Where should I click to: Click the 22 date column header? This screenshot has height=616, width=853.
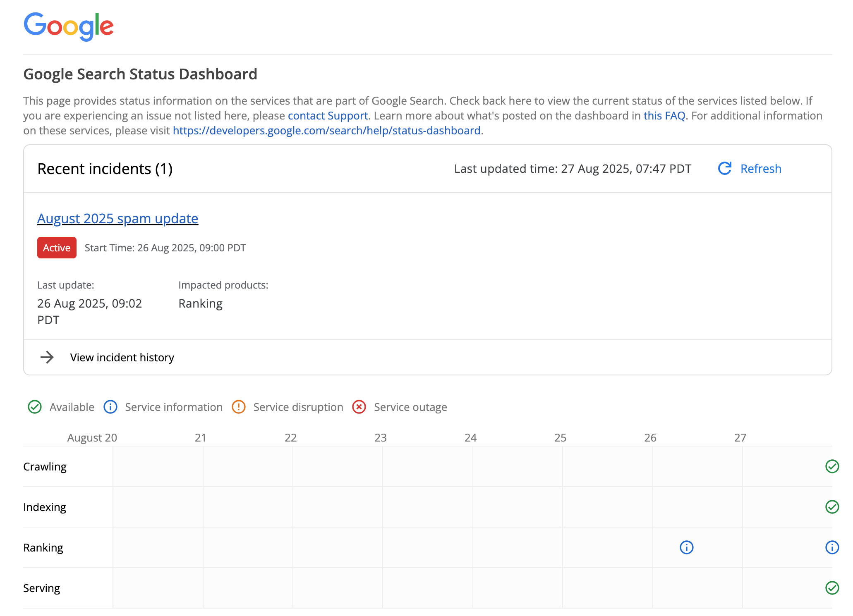click(291, 437)
